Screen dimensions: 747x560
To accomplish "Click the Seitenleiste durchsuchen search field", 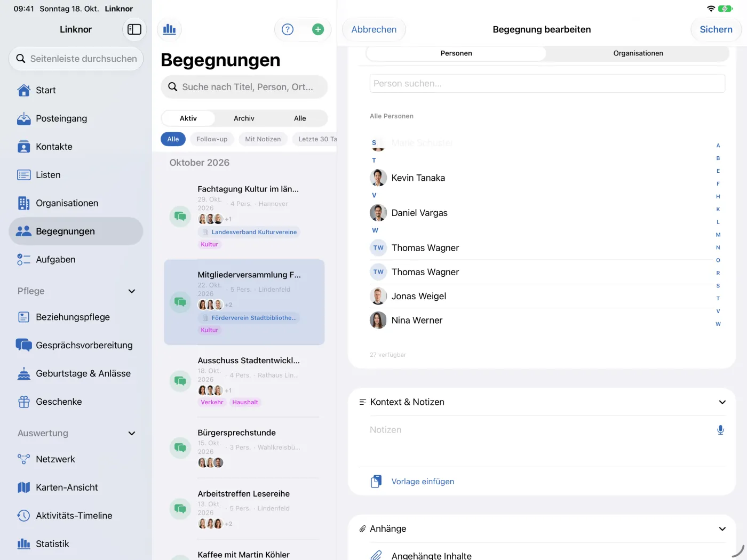I will click(x=76, y=59).
